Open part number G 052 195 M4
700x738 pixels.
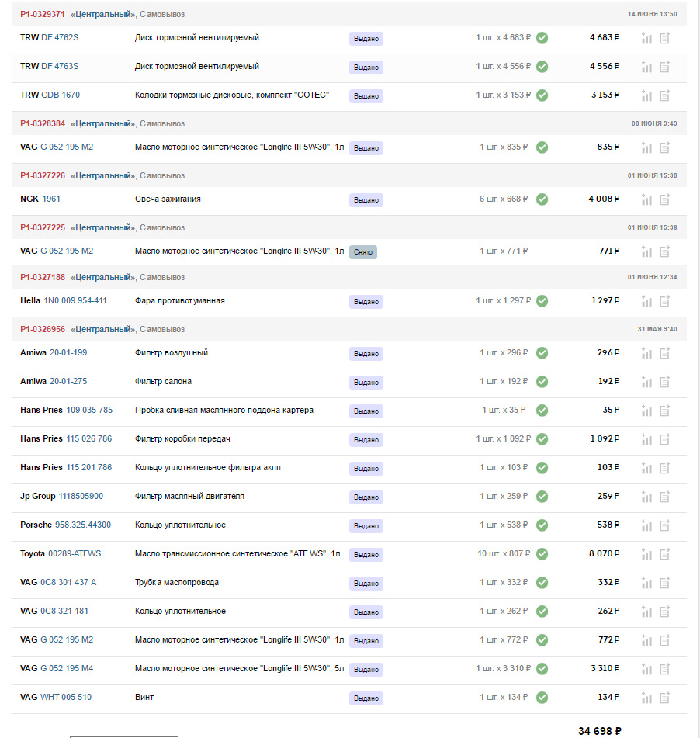pyautogui.click(x=67, y=668)
